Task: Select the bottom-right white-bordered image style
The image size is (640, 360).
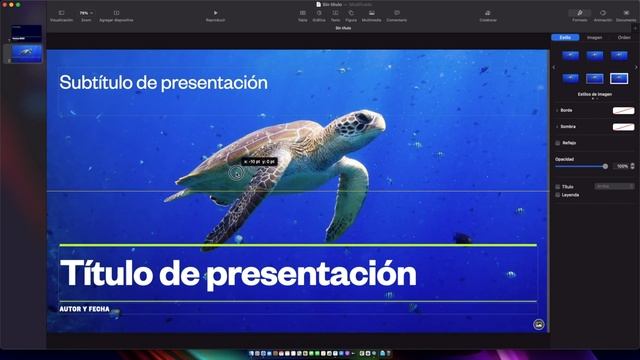Action: click(619, 78)
